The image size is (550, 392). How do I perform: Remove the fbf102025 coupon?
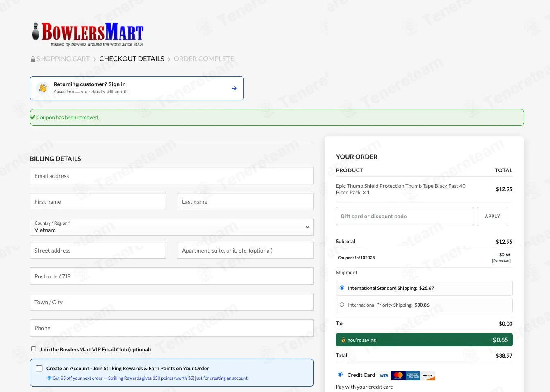(501, 261)
